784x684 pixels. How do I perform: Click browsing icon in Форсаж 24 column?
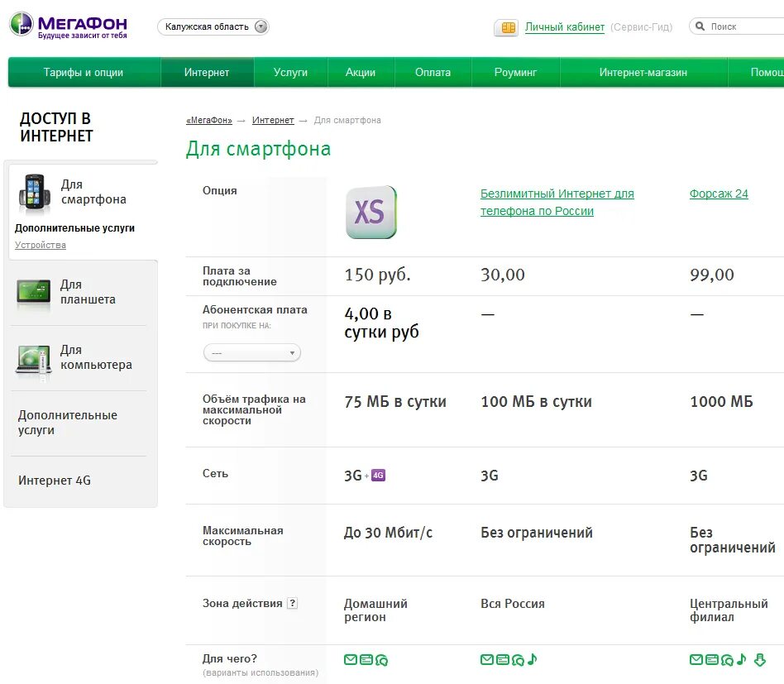[x=712, y=659]
